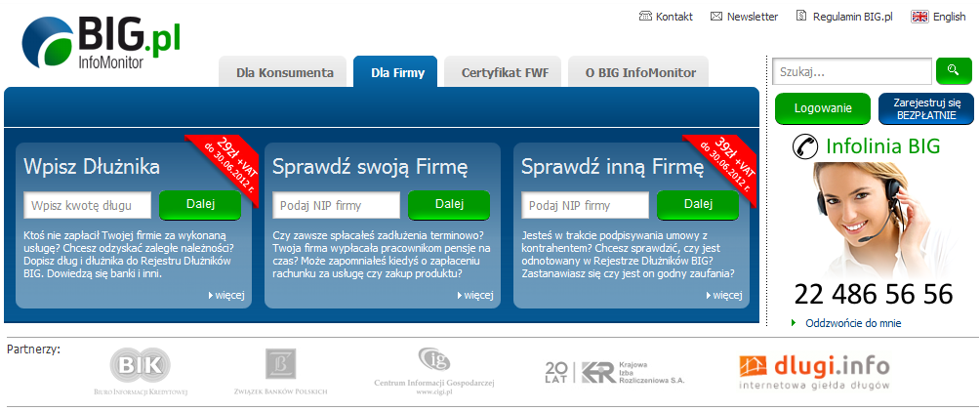Click the Związek Banków Polskich logo
Viewport: 980px width, 411px height.
pyautogui.click(x=280, y=372)
